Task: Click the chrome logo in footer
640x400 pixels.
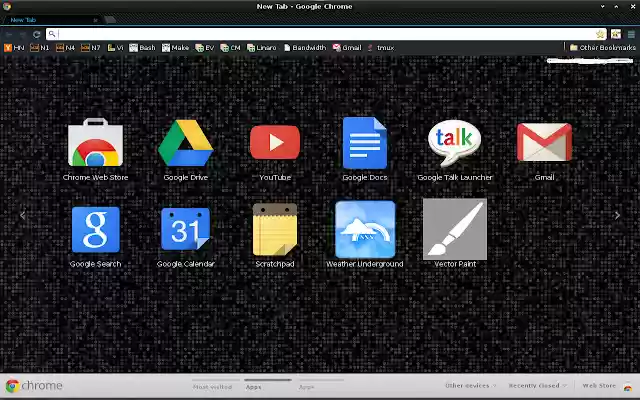Action: click(34, 386)
